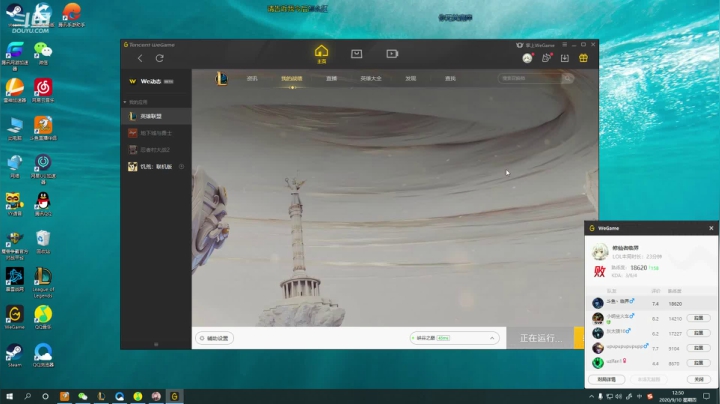Click the search magnifier in the LoL page
720x404 pixels.
click(568, 79)
